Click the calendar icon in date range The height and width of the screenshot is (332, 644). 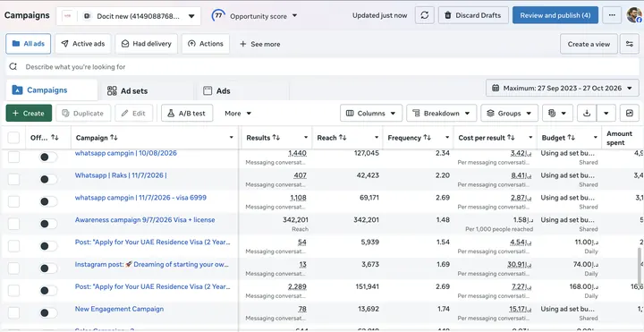pyautogui.click(x=496, y=88)
